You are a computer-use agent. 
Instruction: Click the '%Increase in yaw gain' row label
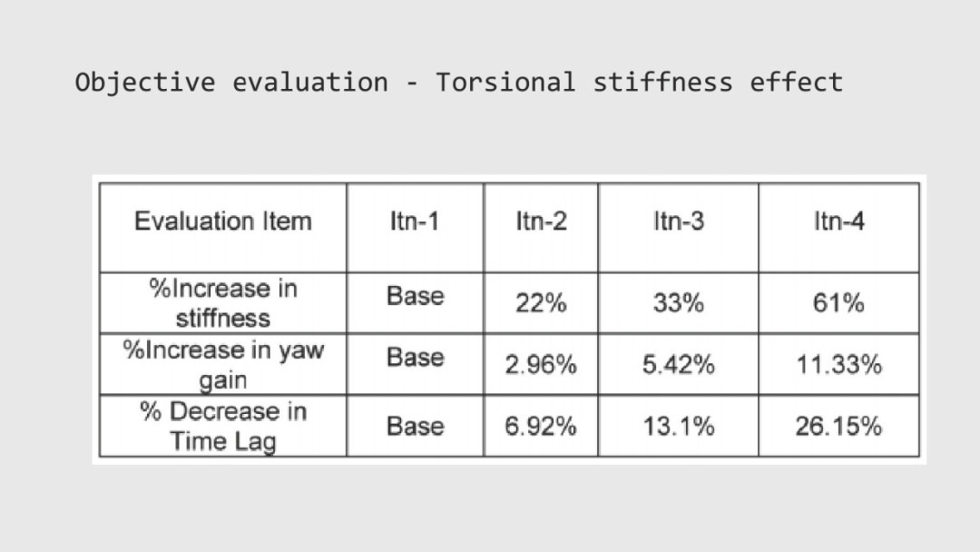pos(223,364)
